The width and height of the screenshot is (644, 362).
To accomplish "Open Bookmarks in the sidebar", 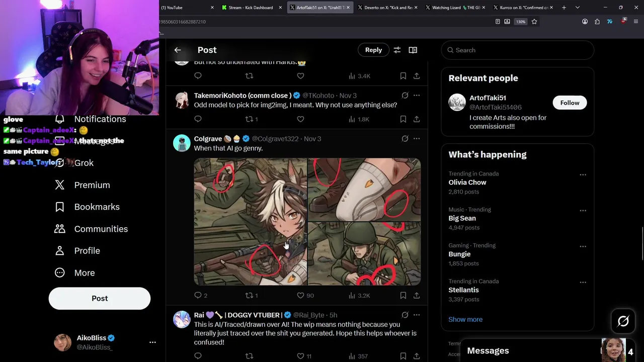I will pyautogui.click(x=88, y=207).
